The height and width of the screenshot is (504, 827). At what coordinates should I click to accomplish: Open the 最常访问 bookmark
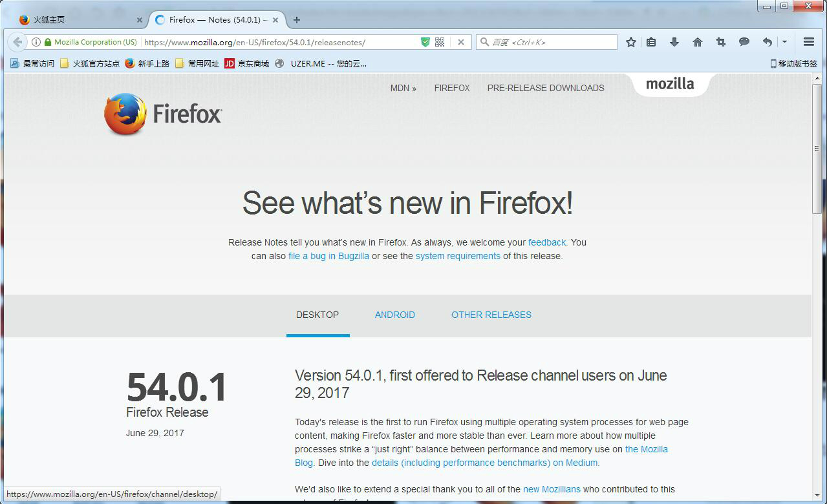click(32, 63)
